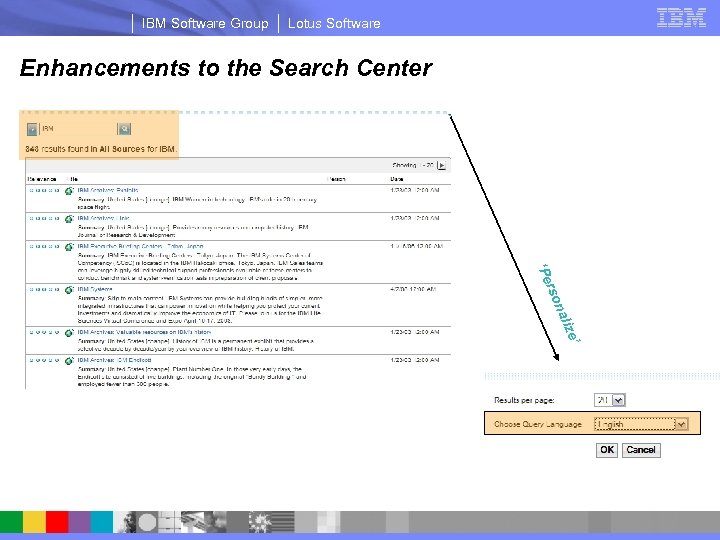Click the page icon beside IBM Endicott result
The height and width of the screenshot is (540, 720).
tap(69, 360)
